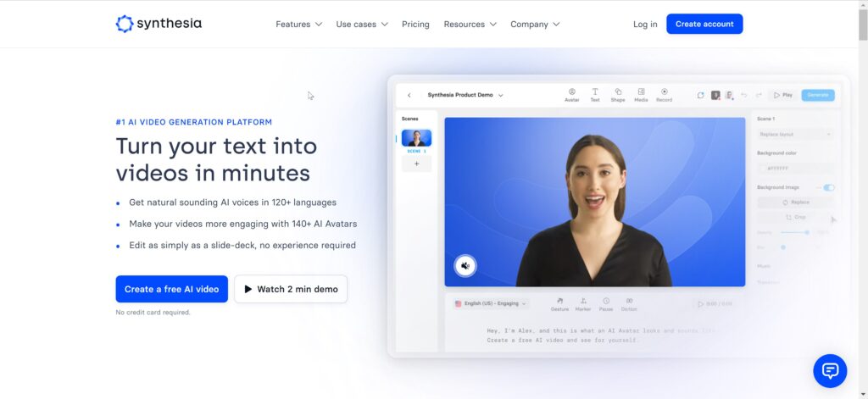The width and height of the screenshot is (868, 399).
Task: Open the Synthesia Product Demo title dropdown
Action: [465, 95]
